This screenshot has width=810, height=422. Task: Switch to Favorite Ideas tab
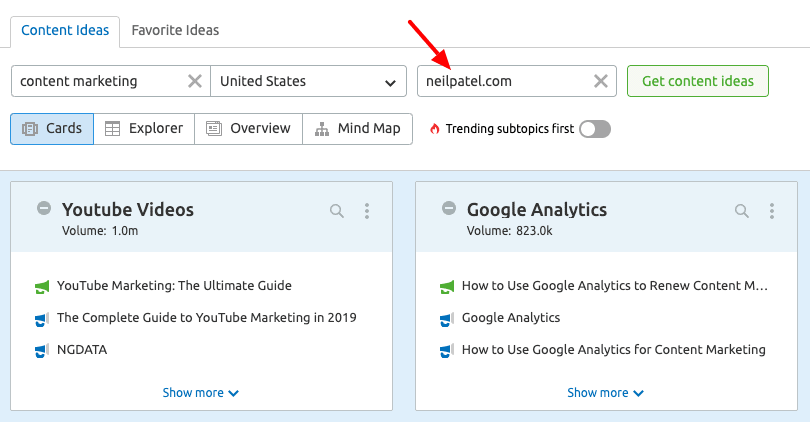(x=175, y=30)
